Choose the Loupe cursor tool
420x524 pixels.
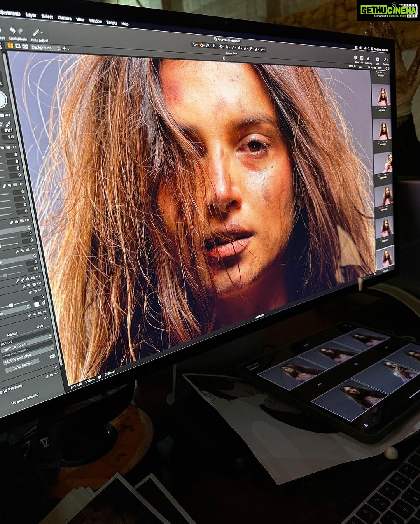[209, 46]
